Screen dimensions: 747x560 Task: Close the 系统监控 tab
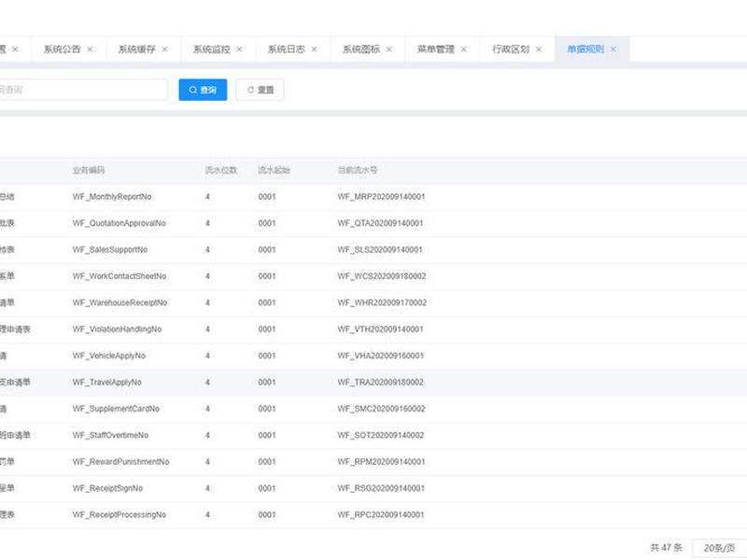[x=239, y=49]
